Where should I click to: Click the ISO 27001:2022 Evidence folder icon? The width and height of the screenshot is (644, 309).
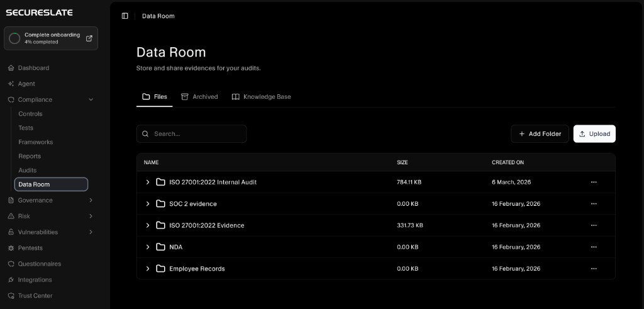160,225
